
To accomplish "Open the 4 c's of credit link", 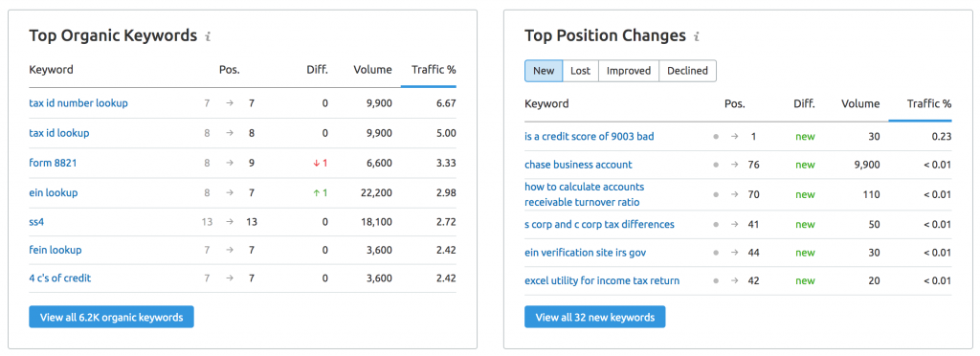I will pos(60,278).
